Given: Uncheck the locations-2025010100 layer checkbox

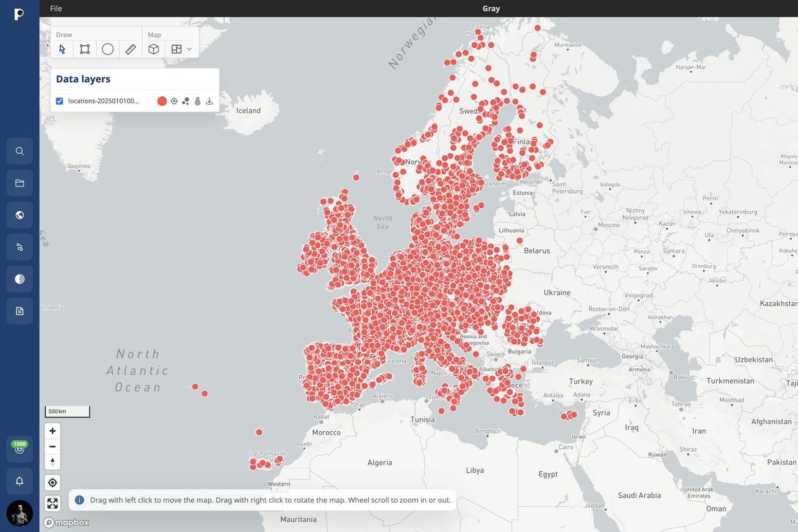Looking at the screenshot, I should 59,101.
